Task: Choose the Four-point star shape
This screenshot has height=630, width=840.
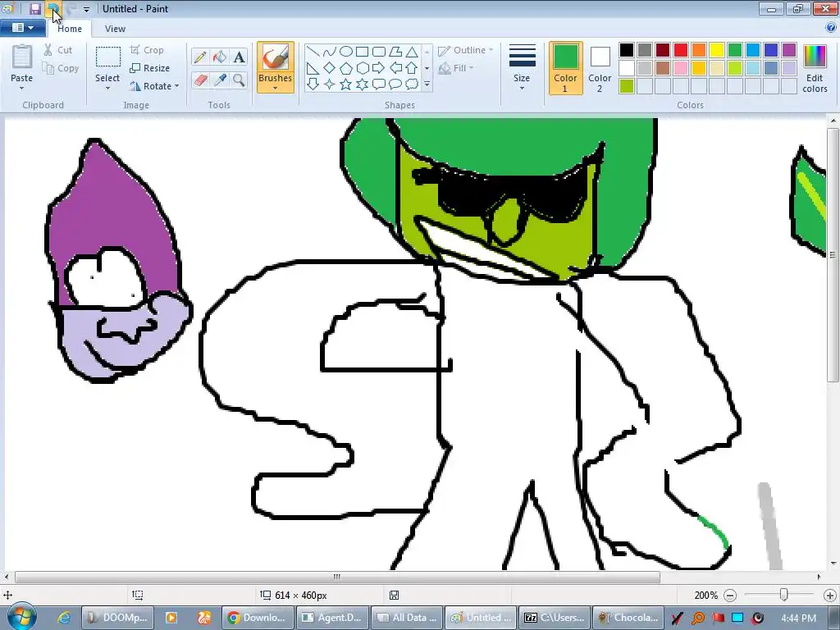Action: 330,84
